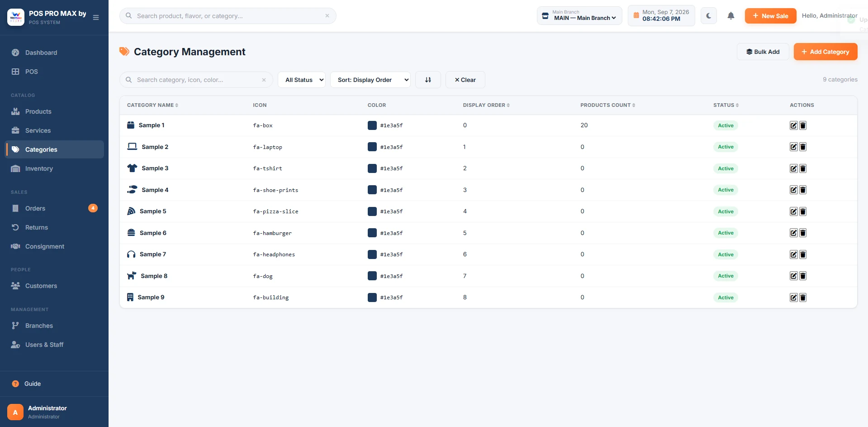The width and height of the screenshot is (868, 427).
Task: Start a New Sale
Action: click(x=770, y=16)
